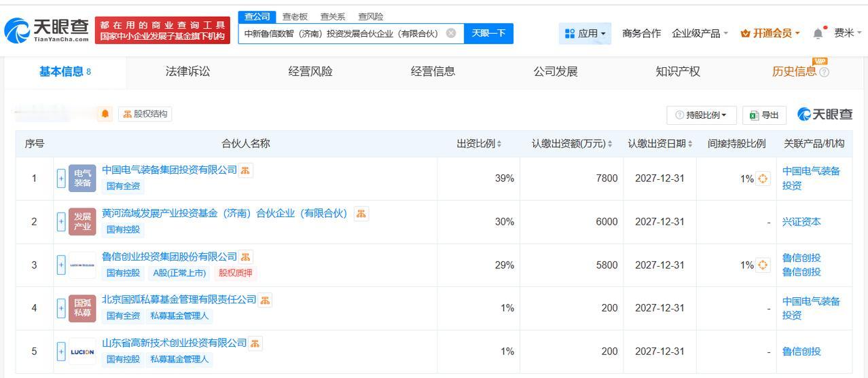Click the 股权质押 tag in row 3
868x378 pixels.
pos(236,273)
